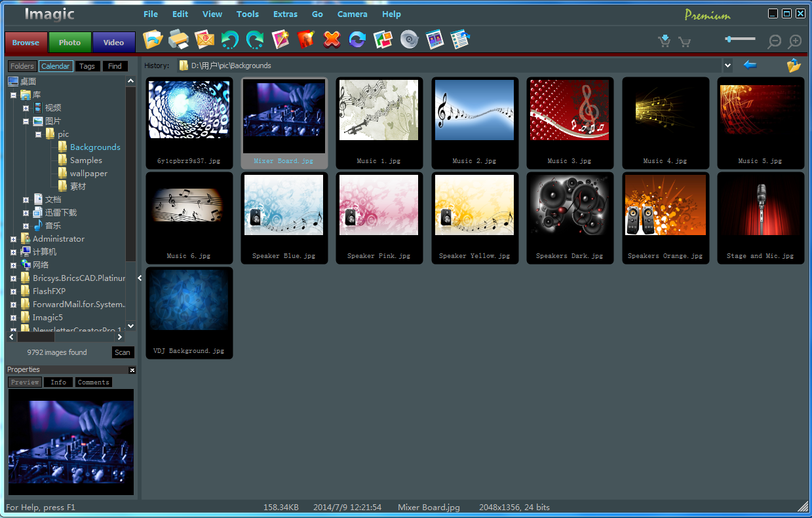Open the Tools menu
This screenshot has width=812, height=518.
[x=248, y=14]
